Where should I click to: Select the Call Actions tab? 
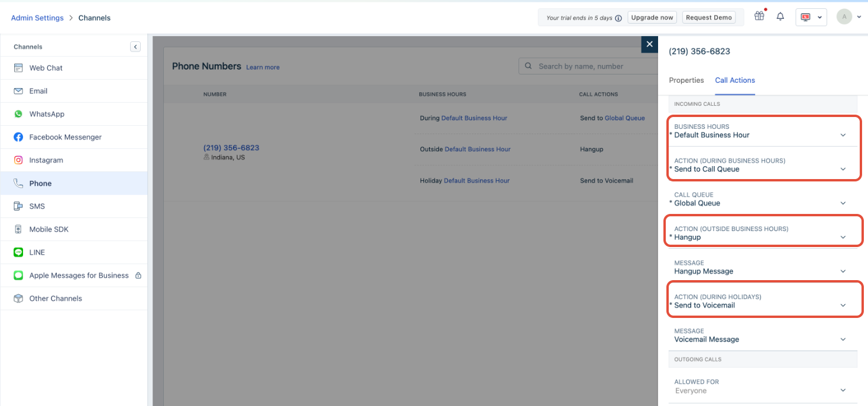pos(735,80)
